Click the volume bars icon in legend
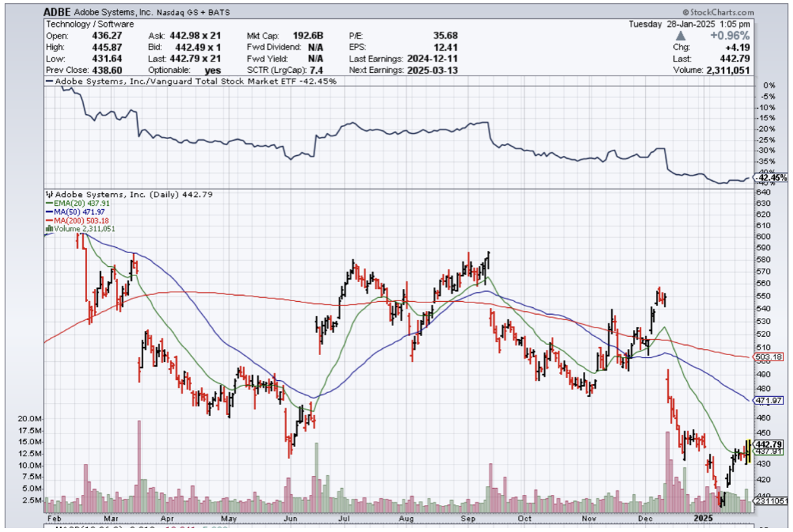The width and height of the screenshot is (793, 532). point(48,229)
